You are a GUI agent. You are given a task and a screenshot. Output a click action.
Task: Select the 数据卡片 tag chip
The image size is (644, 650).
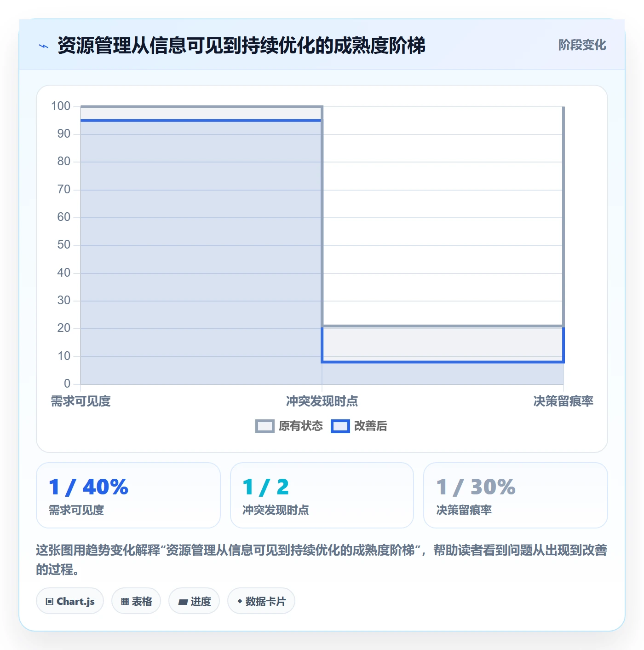(x=261, y=601)
